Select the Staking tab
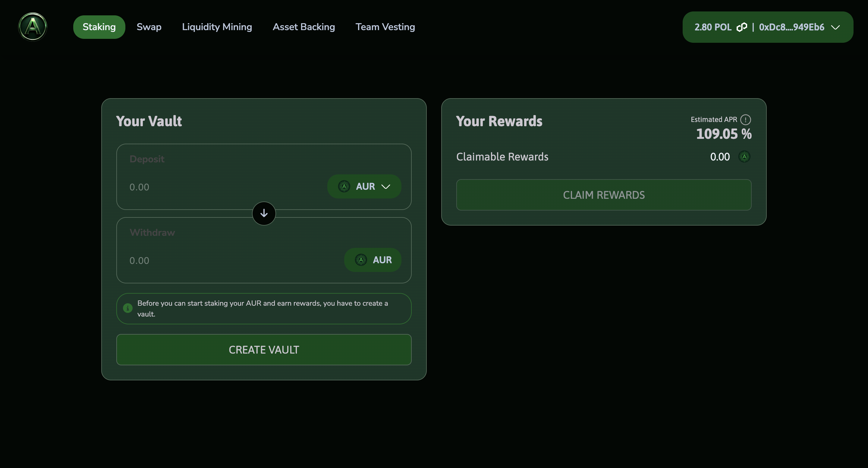Viewport: 868px width, 468px height. pos(99,27)
